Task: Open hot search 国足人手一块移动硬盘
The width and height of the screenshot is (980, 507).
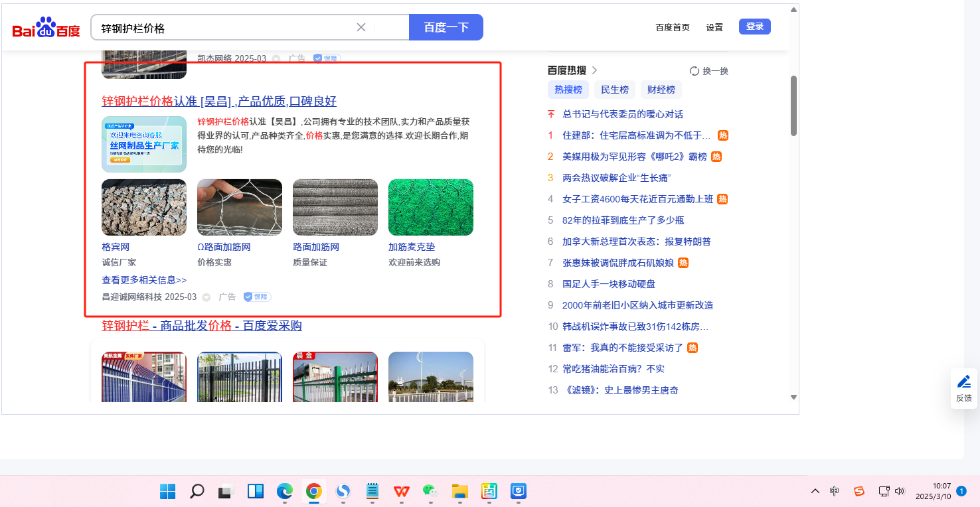Action: coord(609,284)
